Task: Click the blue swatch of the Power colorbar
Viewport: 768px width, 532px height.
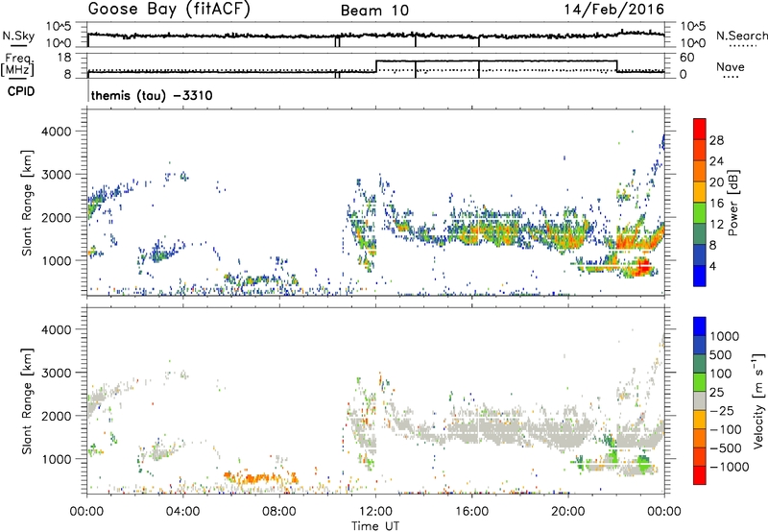Action: (700, 276)
